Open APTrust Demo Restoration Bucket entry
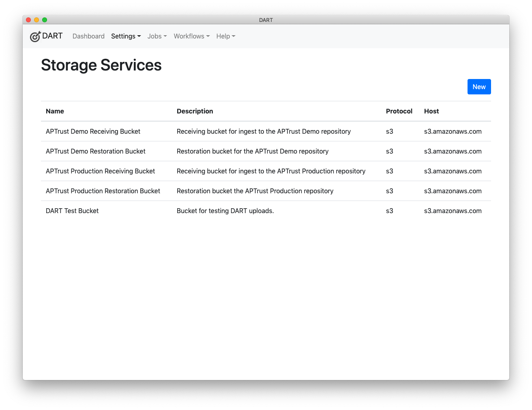This screenshot has height=410, width=532. tap(95, 151)
